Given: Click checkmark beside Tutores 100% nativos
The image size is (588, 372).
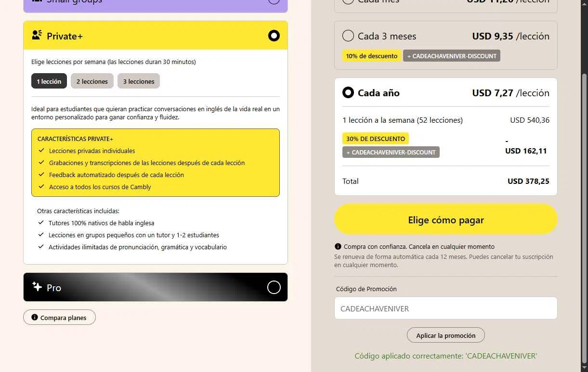Looking at the screenshot, I should (41, 223).
